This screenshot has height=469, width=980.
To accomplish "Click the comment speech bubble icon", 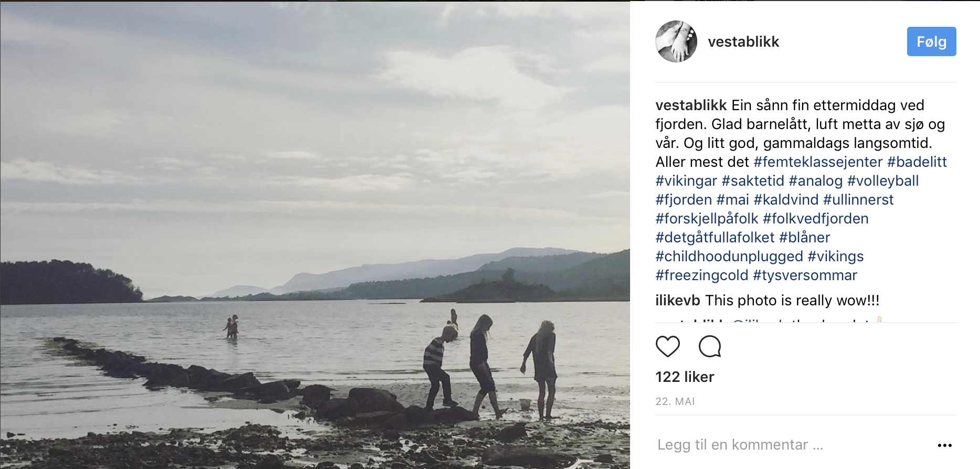I will 710,346.
